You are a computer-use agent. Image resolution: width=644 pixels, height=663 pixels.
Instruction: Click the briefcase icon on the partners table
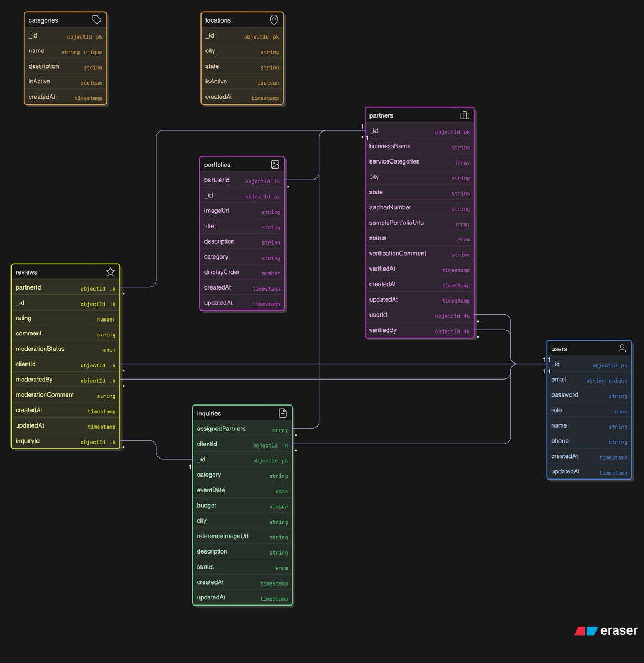(464, 115)
